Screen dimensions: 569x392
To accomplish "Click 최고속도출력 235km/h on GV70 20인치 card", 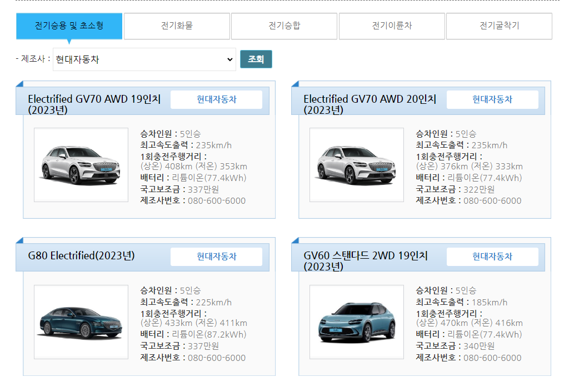I will pyautogui.click(x=462, y=145).
